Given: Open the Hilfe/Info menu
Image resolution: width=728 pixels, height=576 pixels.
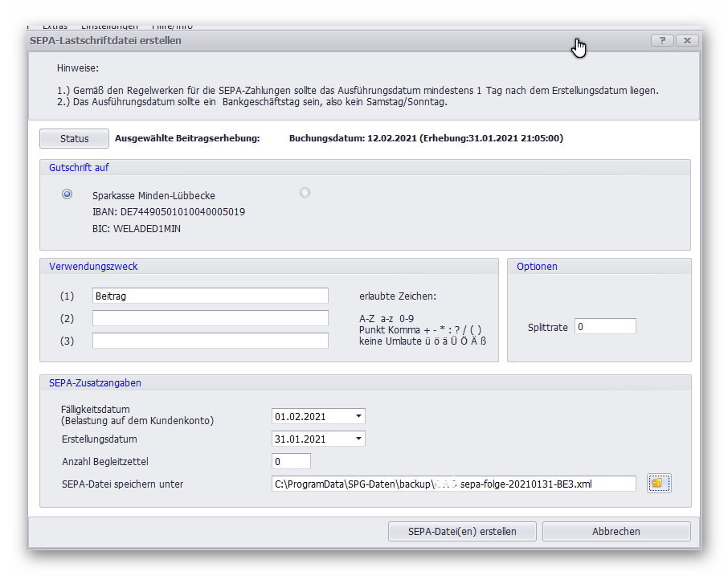Looking at the screenshot, I should [173, 27].
